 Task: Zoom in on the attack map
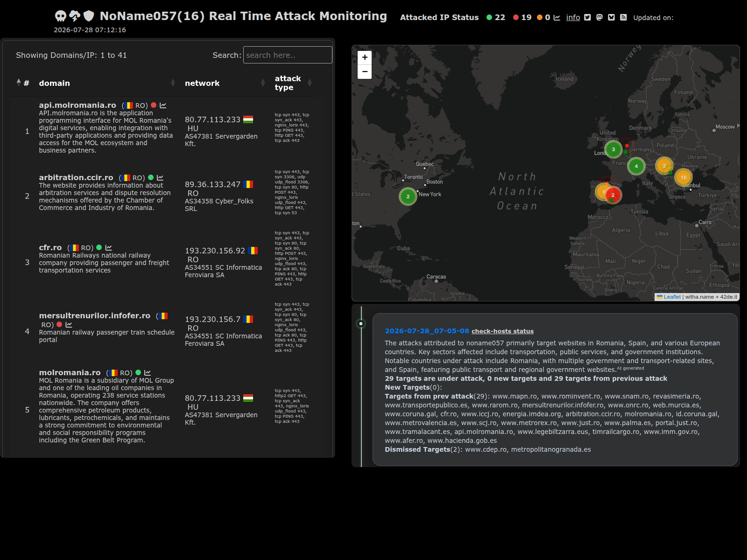pos(365,57)
